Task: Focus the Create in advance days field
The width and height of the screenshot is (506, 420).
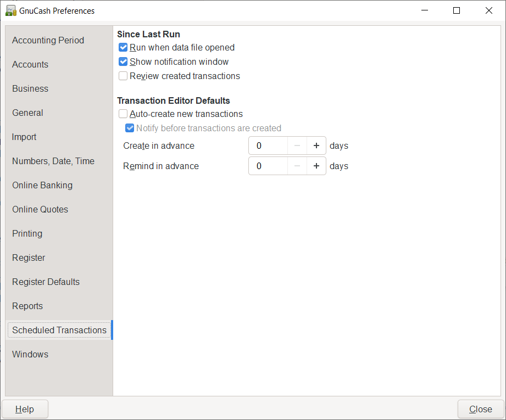Action: pos(268,146)
